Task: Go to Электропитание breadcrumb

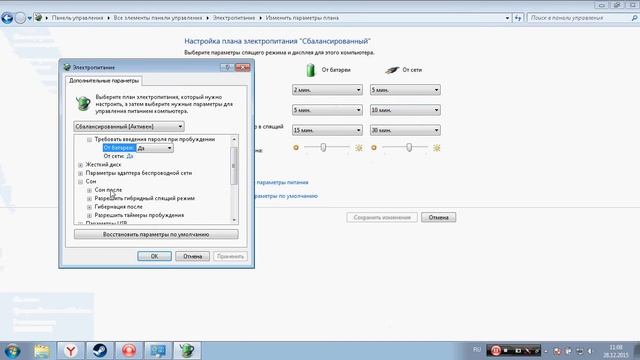Action: coord(234,18)
